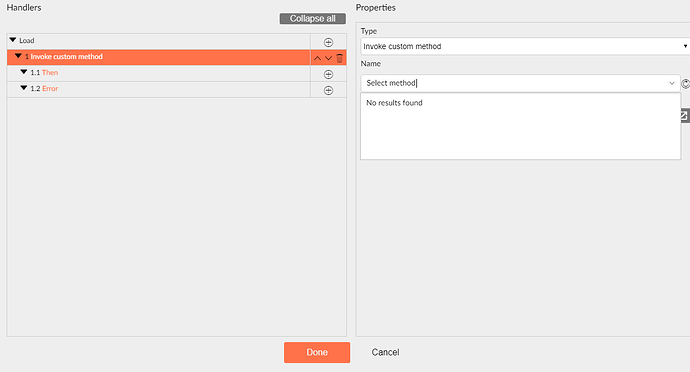Cancel the handler editing dialog
The image size is (690, 372).
(x=385, y=352)
